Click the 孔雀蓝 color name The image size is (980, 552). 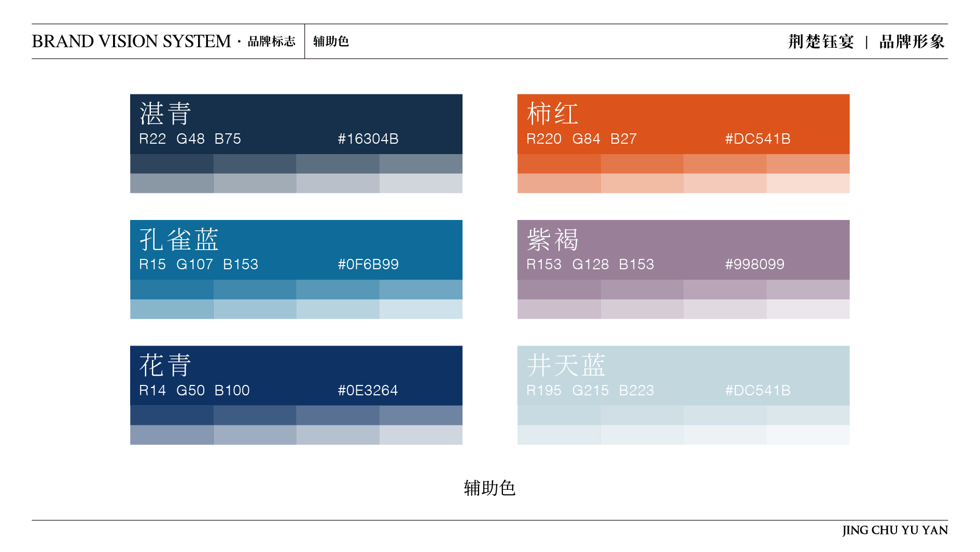tap(179, 240)
